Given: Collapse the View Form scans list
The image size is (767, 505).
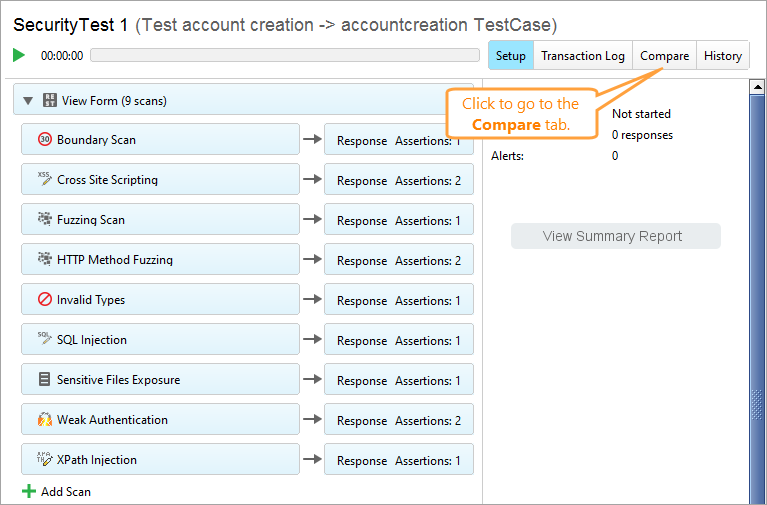Looking at the screenshot, I should [28, 101].
